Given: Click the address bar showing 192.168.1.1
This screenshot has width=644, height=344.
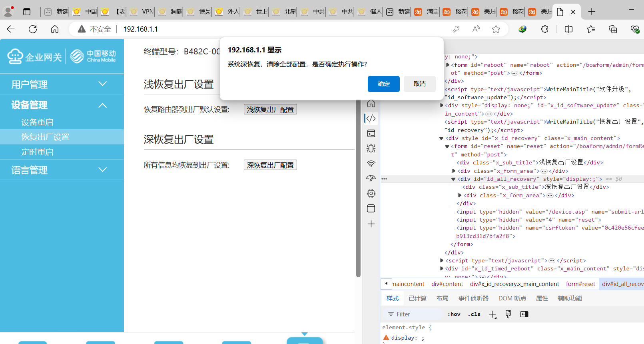Looking at the screenshot, I should (x=141, y=29).
